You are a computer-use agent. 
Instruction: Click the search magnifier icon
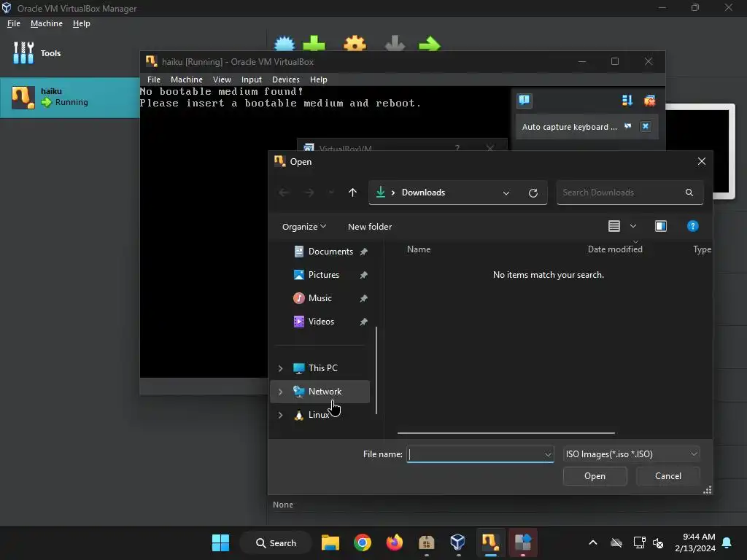point(689,192)
